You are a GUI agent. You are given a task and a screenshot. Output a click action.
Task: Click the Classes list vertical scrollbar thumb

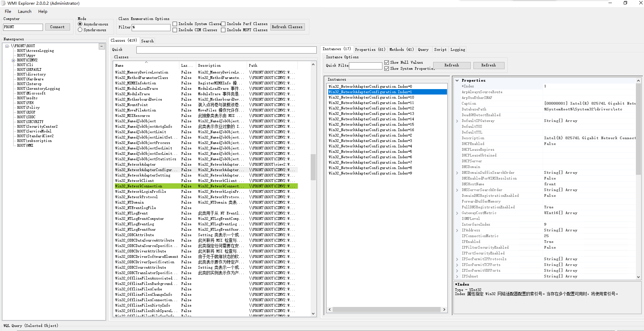pyautogui.click(x=313, y=167)
